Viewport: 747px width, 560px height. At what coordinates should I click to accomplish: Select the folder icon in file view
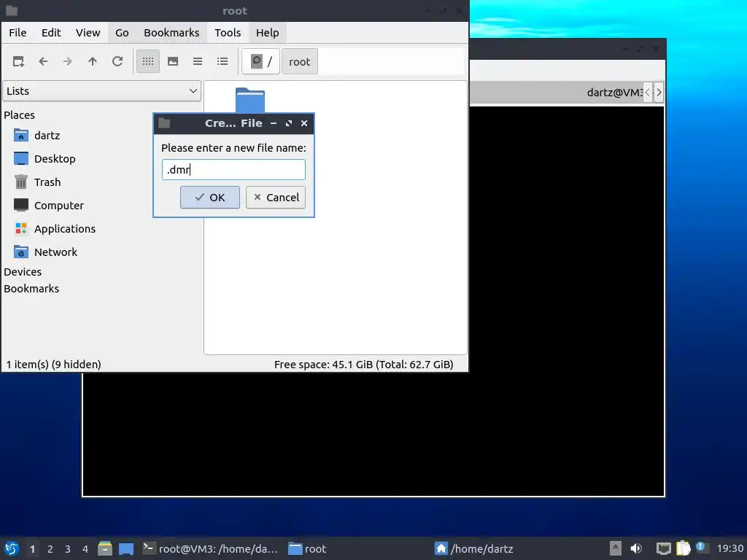click(250, 100)
